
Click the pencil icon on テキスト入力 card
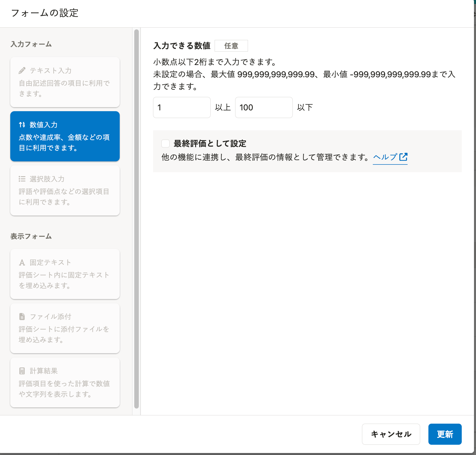pyautogui.click(x=22, y=70)
